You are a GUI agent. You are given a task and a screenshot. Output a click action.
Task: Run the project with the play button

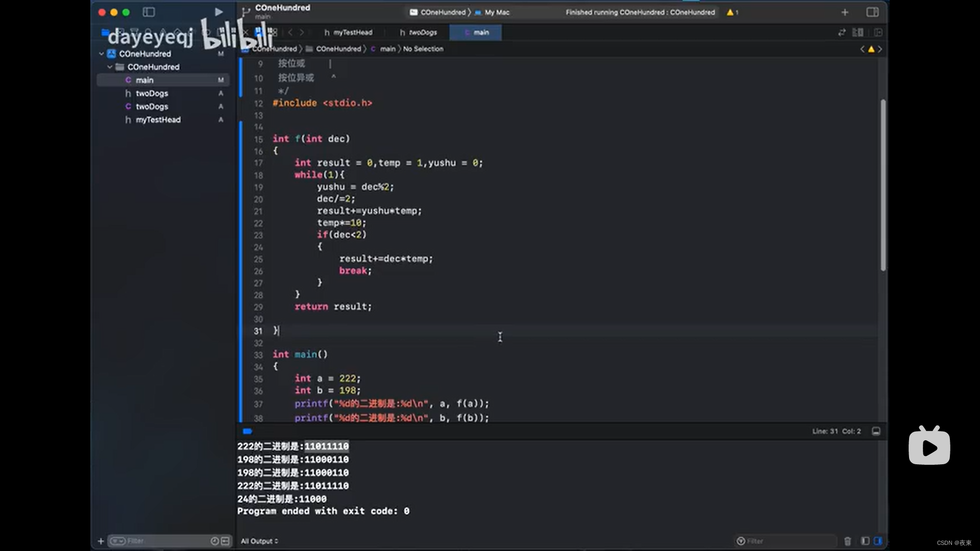[x=218, y=12]
